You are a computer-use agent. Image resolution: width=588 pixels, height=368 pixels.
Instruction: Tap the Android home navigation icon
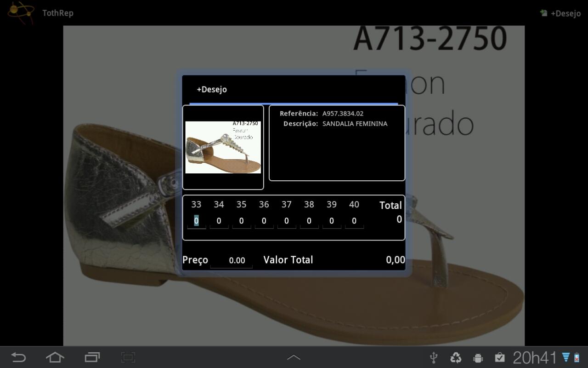(x=55, y=357)
